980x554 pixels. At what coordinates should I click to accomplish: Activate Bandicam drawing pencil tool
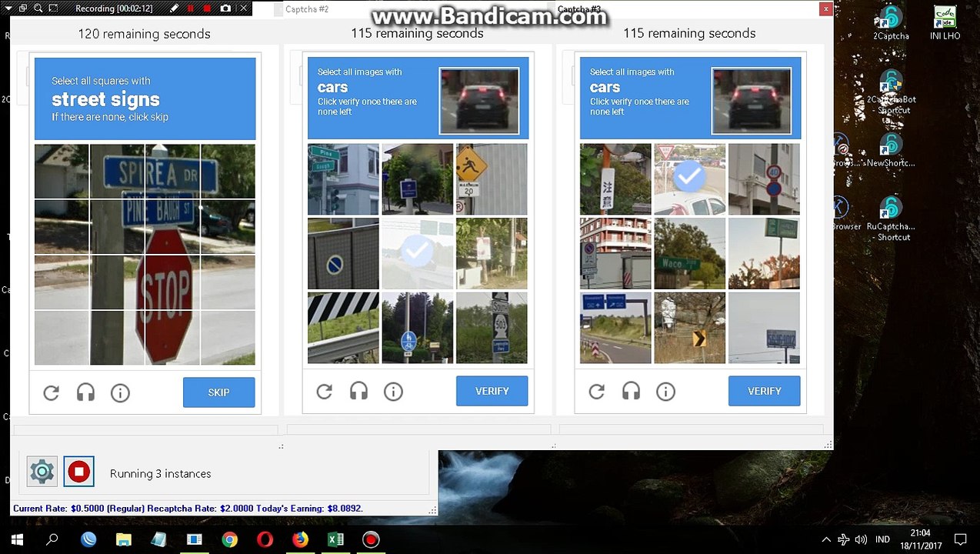click(x=174, y=8)
